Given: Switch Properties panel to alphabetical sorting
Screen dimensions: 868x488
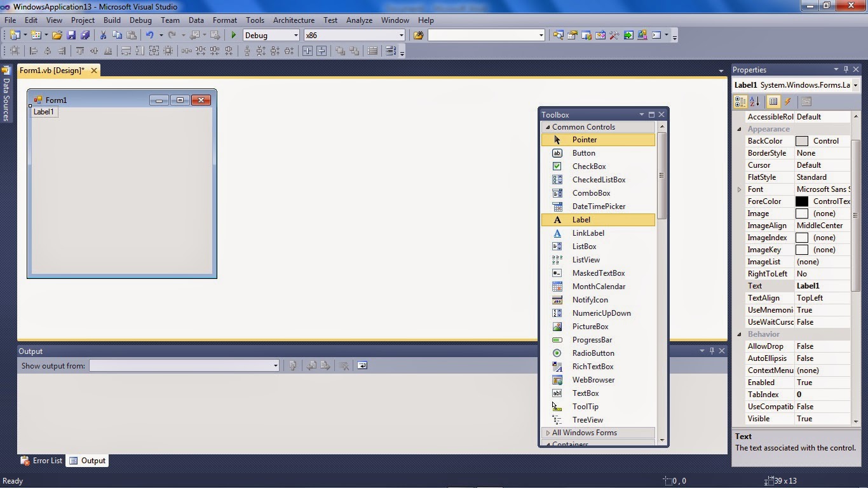Looking at the screenshot, I should [754, 101].
